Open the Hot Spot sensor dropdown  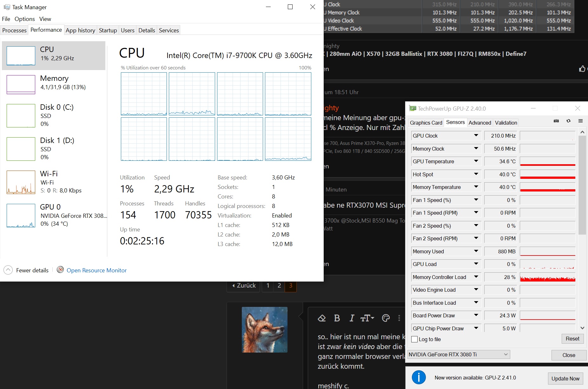(476, 174)
